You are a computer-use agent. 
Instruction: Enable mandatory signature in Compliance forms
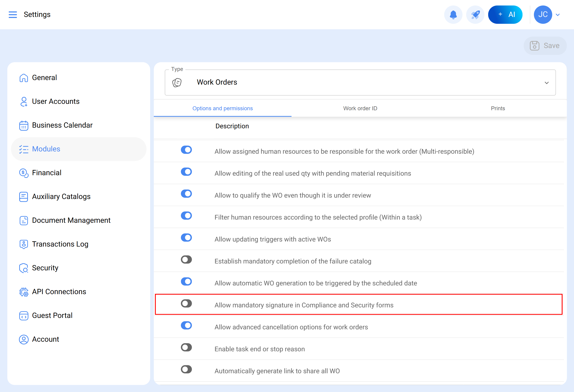coord(186,303)
